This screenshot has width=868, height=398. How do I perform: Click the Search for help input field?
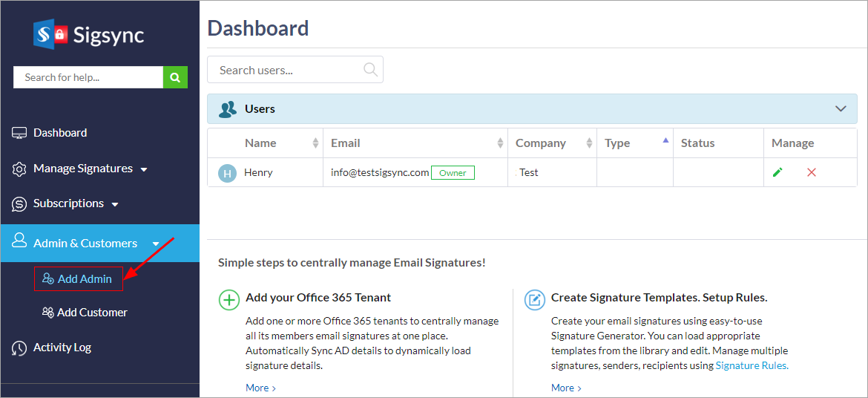(88, 77)
